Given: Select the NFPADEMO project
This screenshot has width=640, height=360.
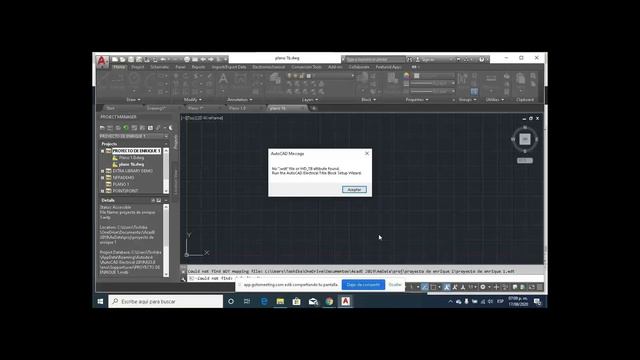Looking at the screenshot, I should click(x=123, y=178).
